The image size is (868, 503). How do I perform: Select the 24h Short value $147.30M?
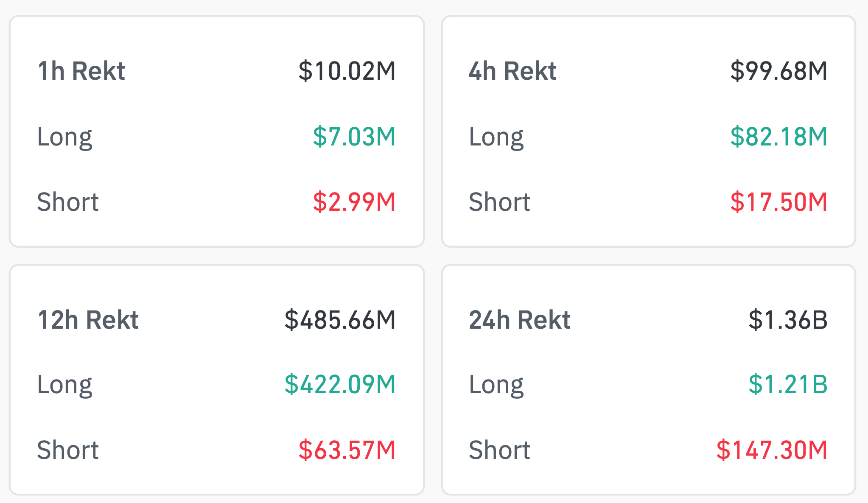pyautogui.click(x=772, y=450)
